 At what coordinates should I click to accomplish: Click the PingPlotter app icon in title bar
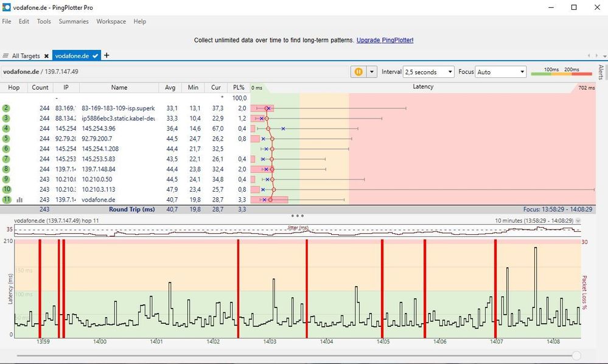point(6,7)
